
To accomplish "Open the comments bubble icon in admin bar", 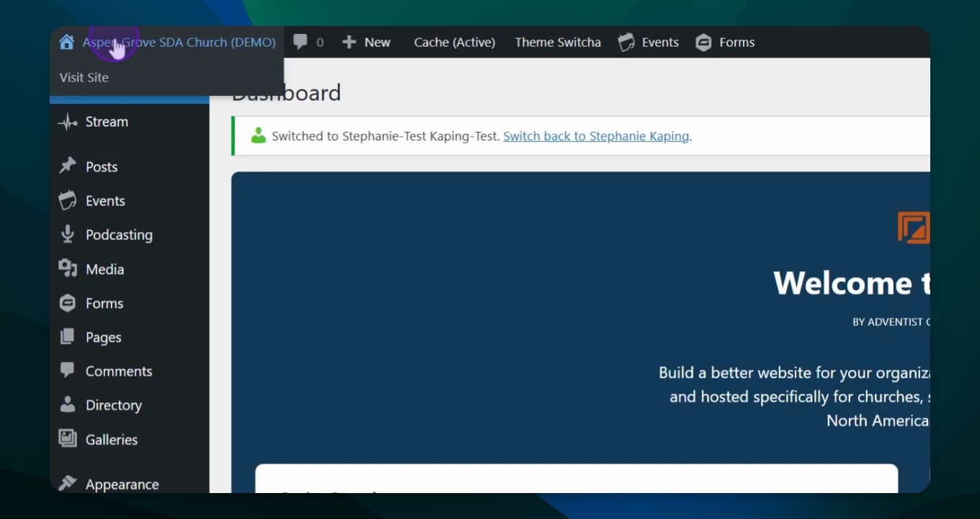I will click(300, 43).
